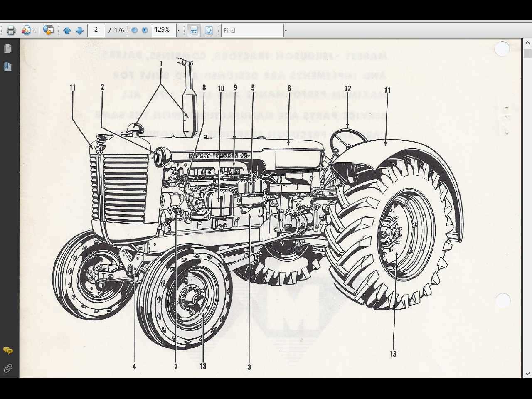Click callout number 10 above engine
Image resolution: width=532 pixels, height=399 pixels.
[221, 88]
